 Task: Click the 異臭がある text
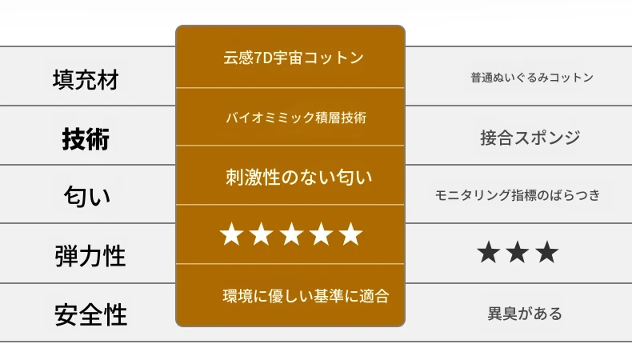coord(524,313)
